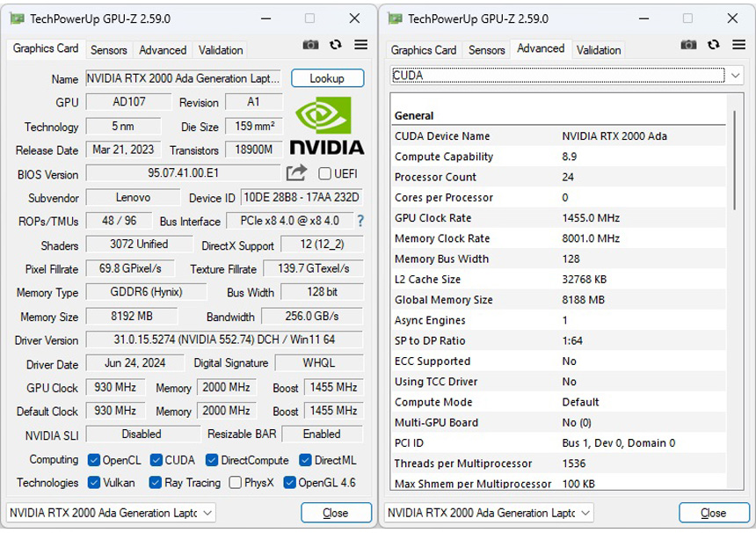
Task: Switch to Sensors tab in left window
Action: [x=109, y=50]
